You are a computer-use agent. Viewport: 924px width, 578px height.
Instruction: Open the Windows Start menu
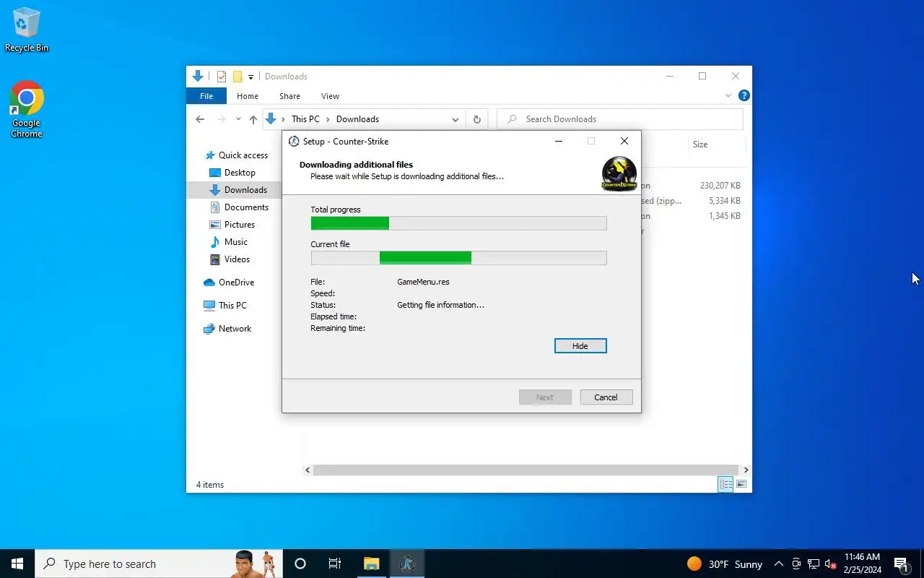(x=17, y=564)
